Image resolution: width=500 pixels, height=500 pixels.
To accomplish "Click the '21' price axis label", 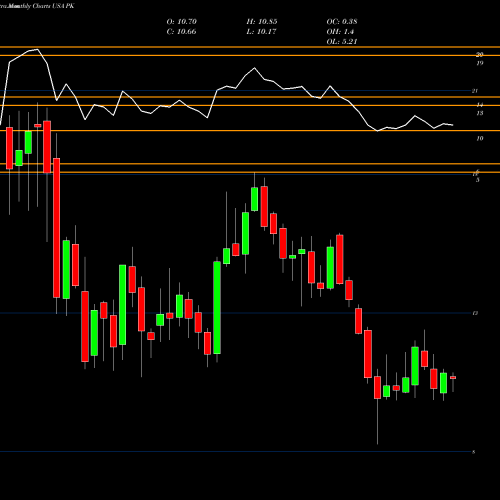I will (x=475, y=91).
